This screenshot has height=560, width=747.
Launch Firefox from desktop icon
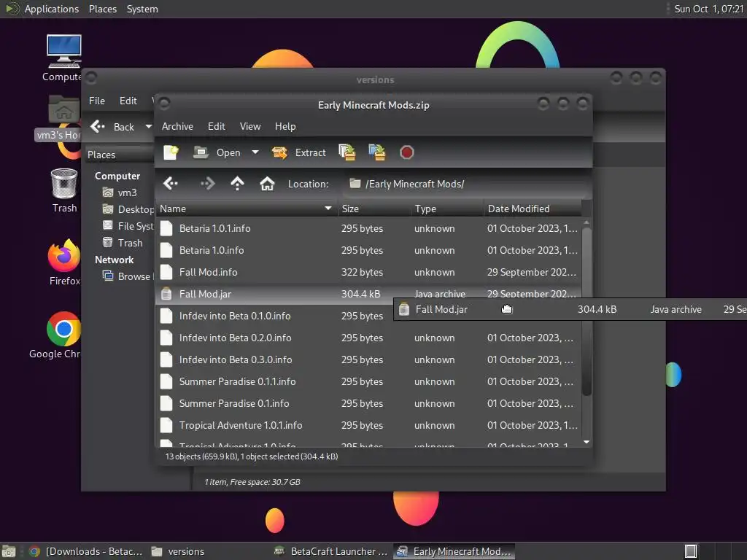(x=64, y=262)
